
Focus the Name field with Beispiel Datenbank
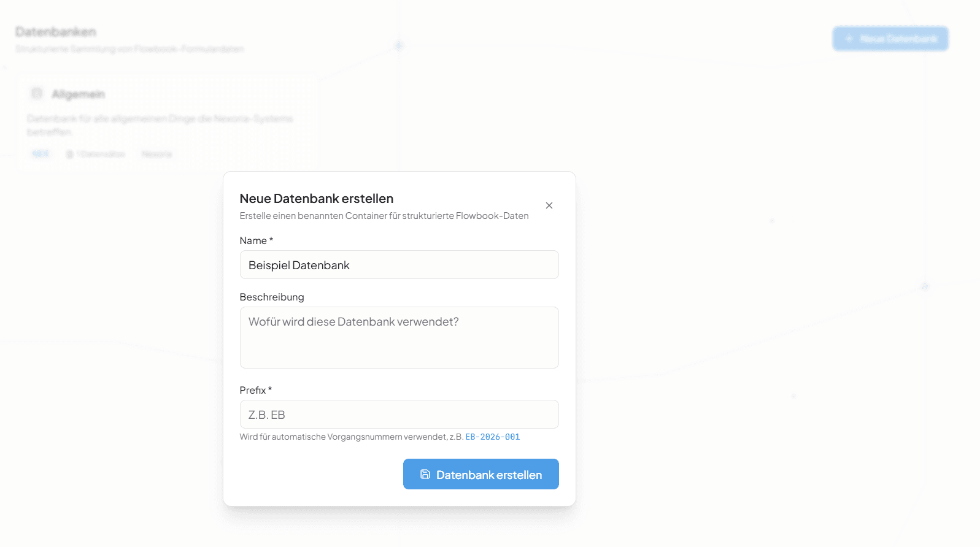[x=399, y=265]
